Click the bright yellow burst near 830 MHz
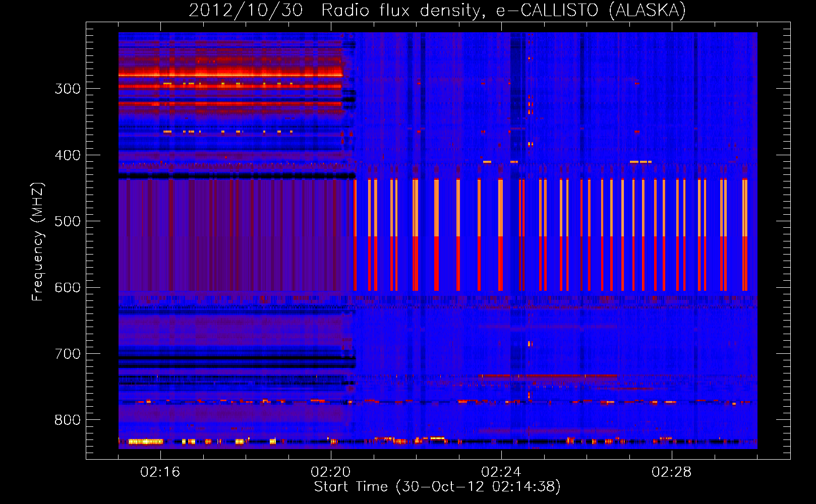 pyautogui.click(x=145, y=442)
